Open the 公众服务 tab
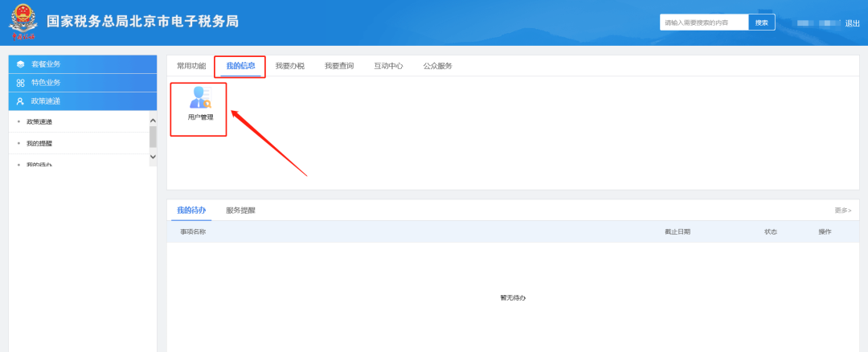Image resolution: width=868 pixels, height=352 pixels. 437,66
